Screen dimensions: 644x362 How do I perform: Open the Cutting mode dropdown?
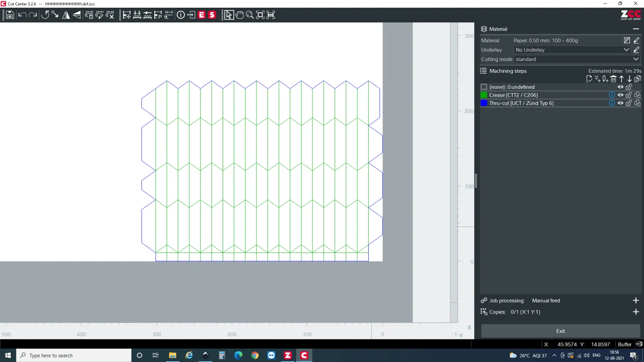(x=577, y=59)
